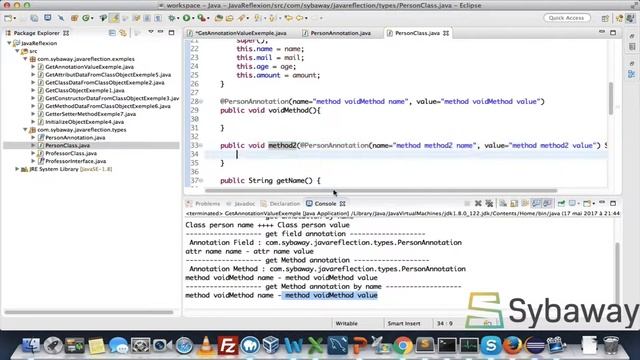Collapse the src folder

pos(17,51)
